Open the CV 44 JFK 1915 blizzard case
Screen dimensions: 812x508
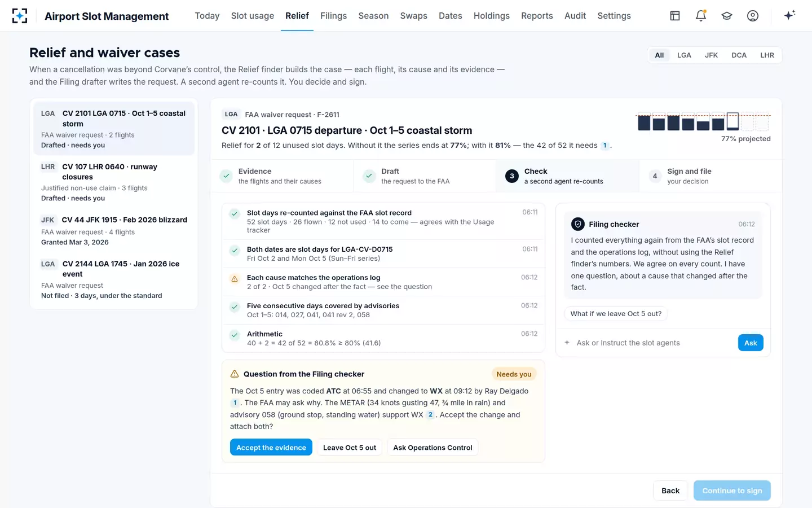tap(114, 231)
